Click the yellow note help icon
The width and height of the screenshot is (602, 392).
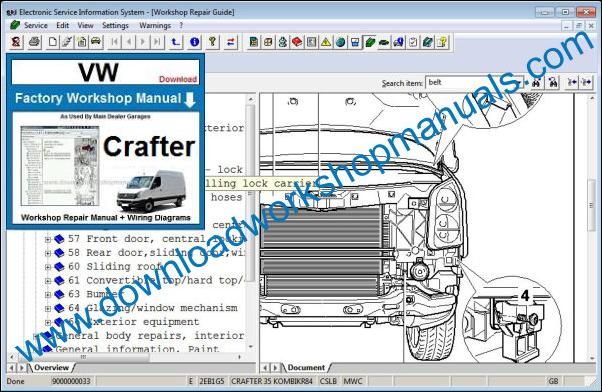pyautogui.click(x=442, y=42)
